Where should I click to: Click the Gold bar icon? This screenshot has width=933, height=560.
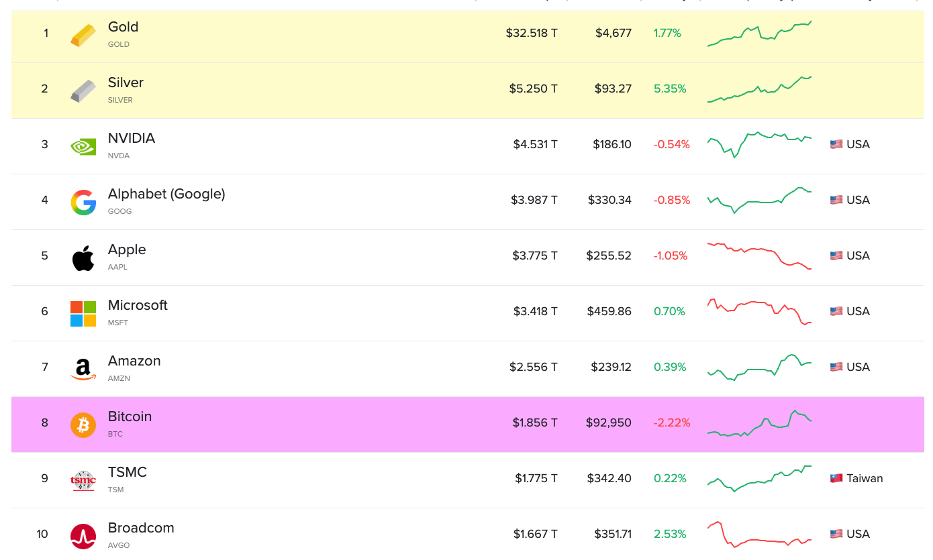click(x=83, y=34)
